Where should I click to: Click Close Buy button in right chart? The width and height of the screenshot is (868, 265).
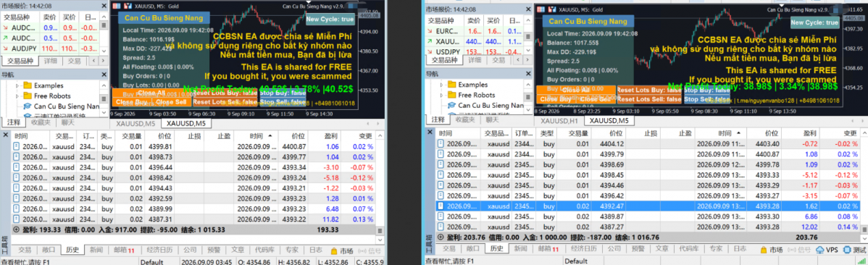(556, 99)
